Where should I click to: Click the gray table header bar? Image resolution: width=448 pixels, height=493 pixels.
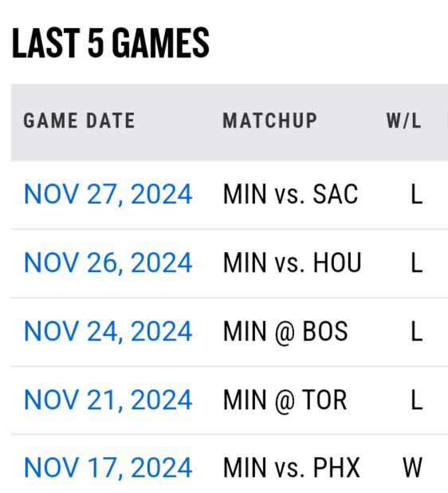click(230, 123)
